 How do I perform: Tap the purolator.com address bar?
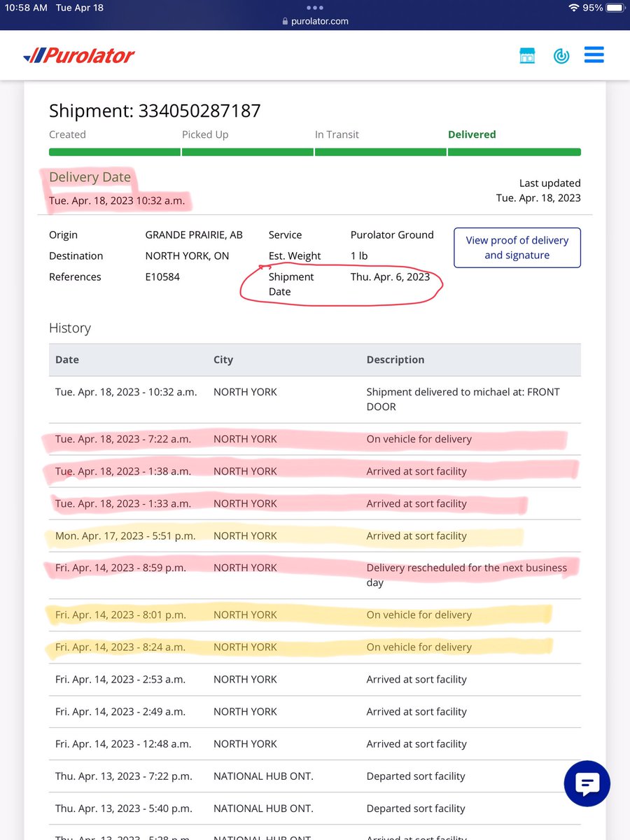click(315, 21)
